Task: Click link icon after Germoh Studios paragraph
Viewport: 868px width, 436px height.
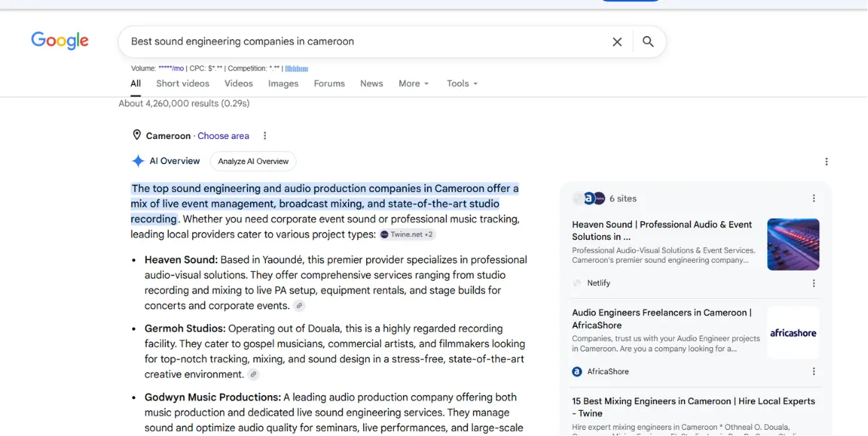Action: coord(253,374)
